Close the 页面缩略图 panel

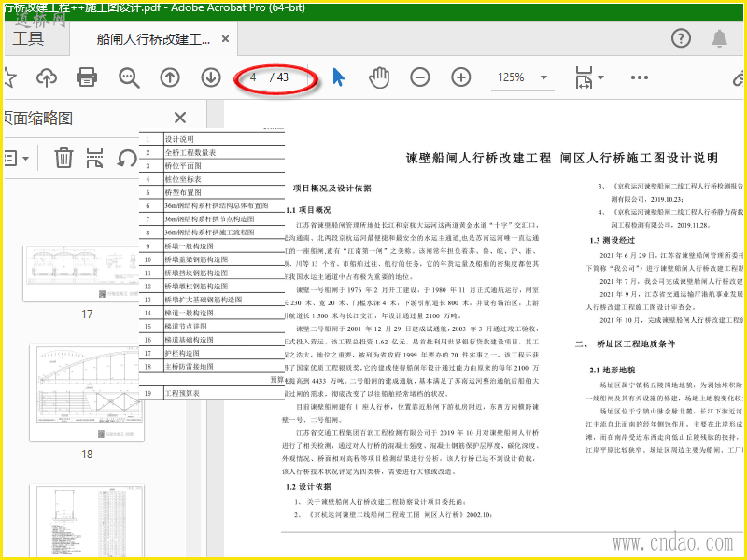(x=180, y=118)
